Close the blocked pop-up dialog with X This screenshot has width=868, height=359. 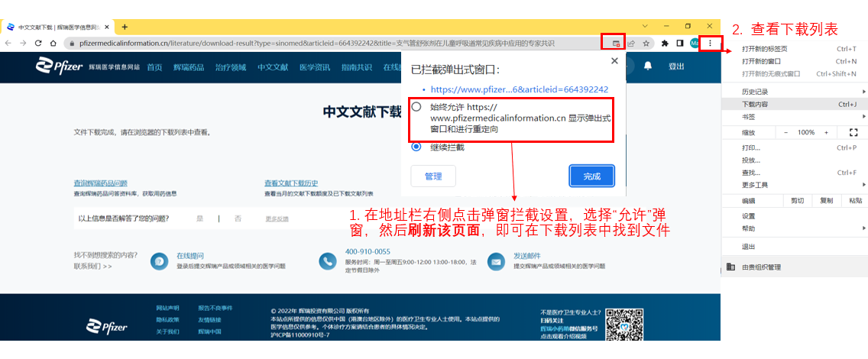(x=614, y=61)
